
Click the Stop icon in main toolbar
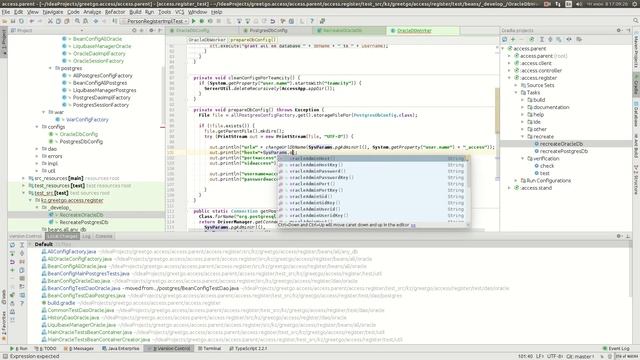point(219,21)
